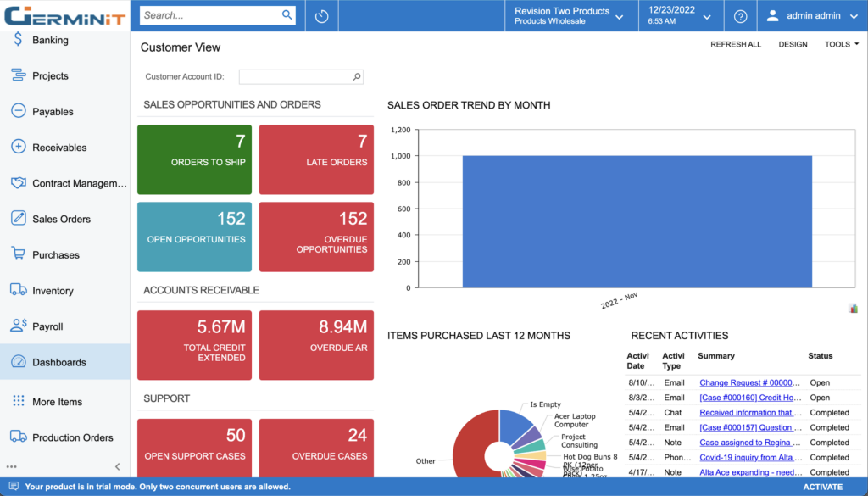Screen dimensions: 868x496
Task: Open the Tools menu
Action: click(x=841, y=44)
